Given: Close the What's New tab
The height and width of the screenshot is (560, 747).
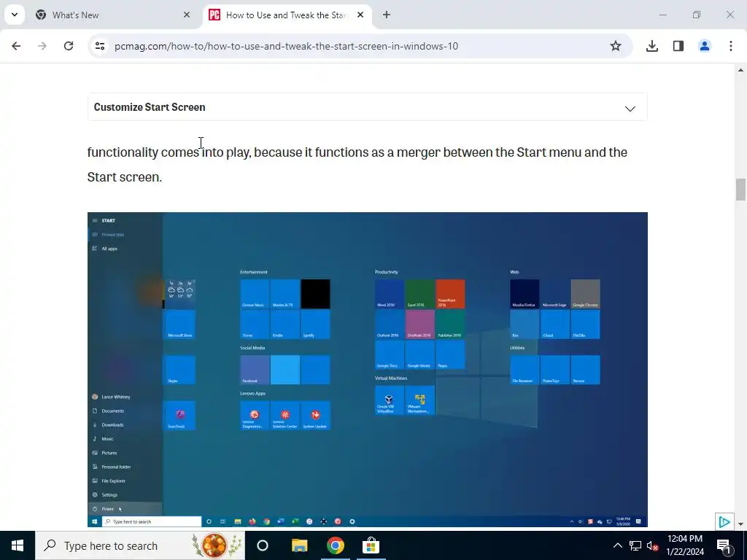Looking at the screenshot, I should [187, 15].
